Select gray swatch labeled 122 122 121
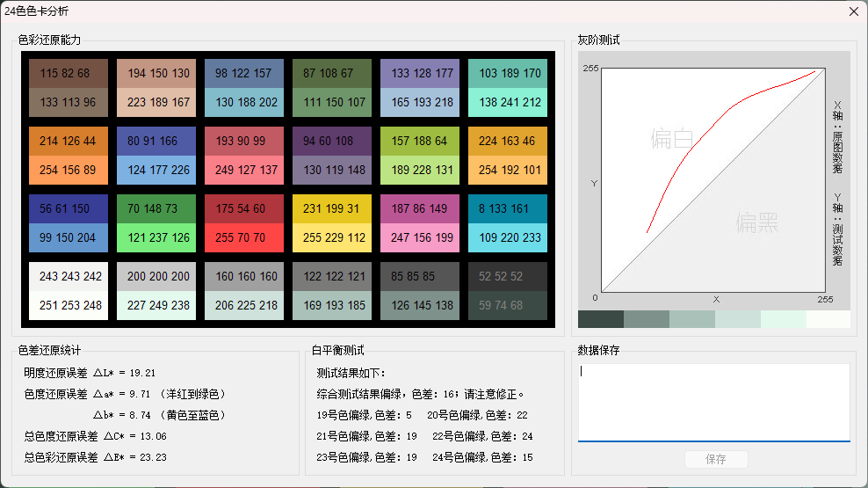 pyautogui.click(x=332, y=276)
